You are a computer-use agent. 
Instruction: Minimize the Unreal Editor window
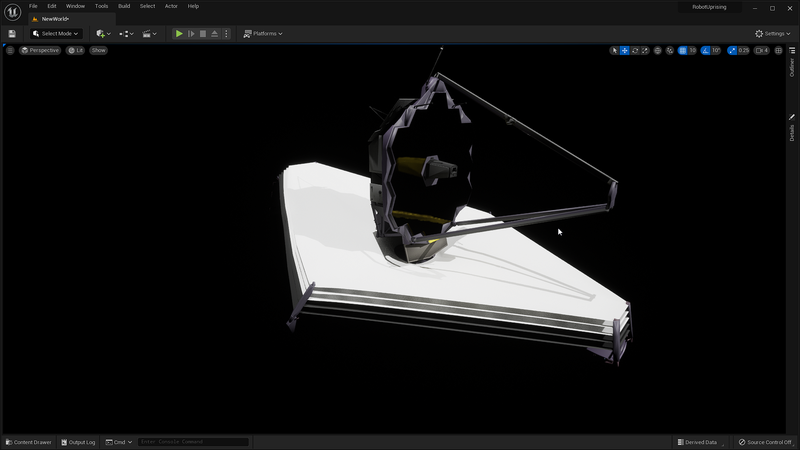[x=755, y=8]
